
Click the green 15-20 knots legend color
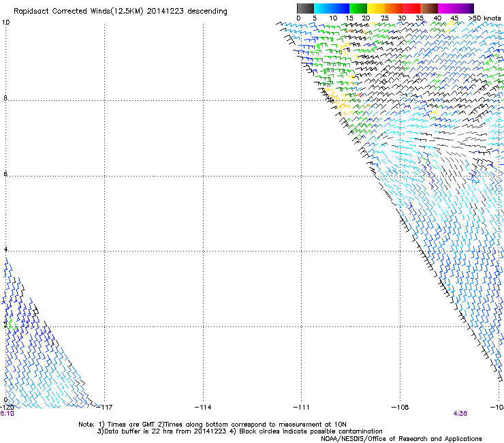coord(358,8)
